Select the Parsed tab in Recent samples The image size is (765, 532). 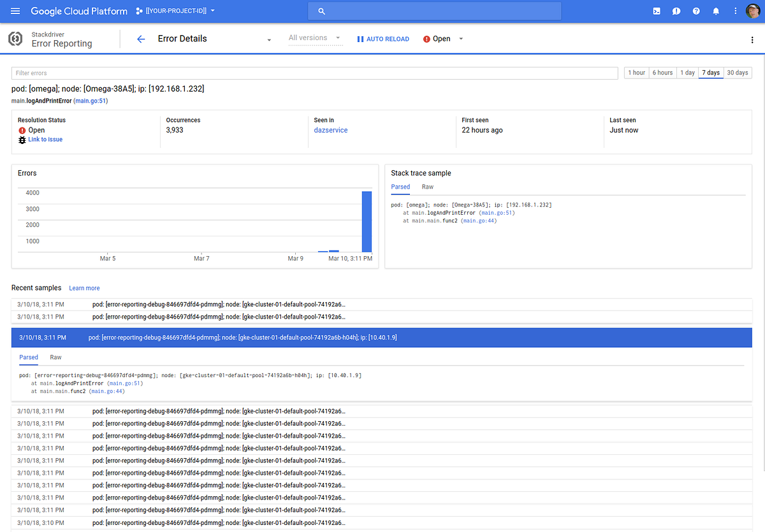pos(28,357)
